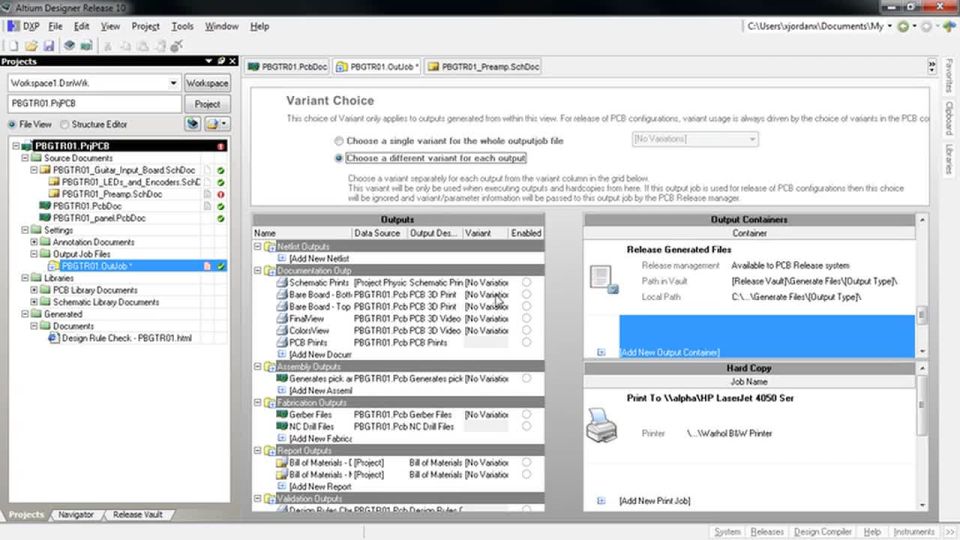The image size is (960, 540).
Task: Click Hard Copy scroll down arrow
Action: pos(922,505)
